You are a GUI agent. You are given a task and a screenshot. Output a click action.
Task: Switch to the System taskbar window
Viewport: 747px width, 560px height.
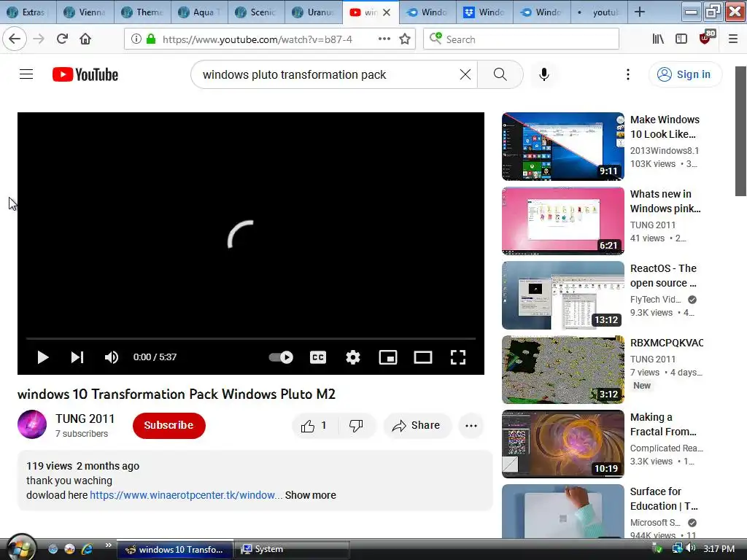pos(292,549)
